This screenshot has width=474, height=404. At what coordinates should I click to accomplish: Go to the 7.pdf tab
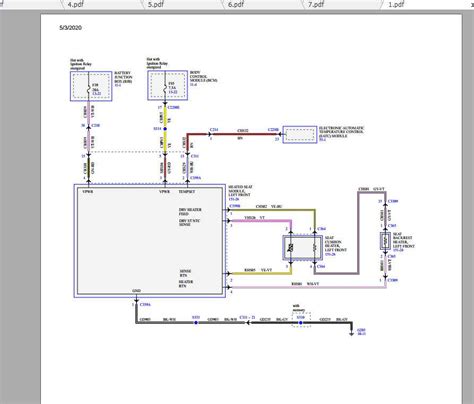point(316,4)
